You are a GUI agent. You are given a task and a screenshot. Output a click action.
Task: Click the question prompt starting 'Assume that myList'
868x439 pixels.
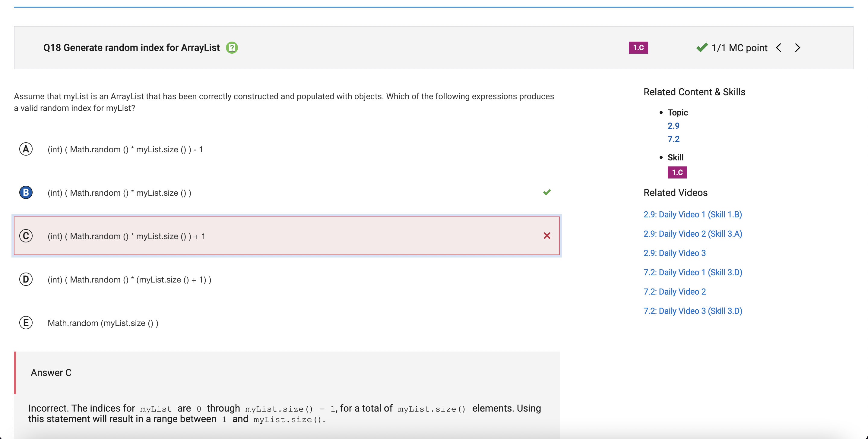pyautogui.click(x=284, y=102)
